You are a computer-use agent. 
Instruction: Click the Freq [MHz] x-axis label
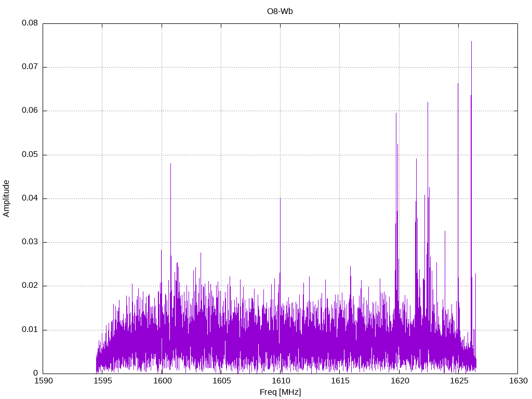pyautogui.click(x=280, y=392)
